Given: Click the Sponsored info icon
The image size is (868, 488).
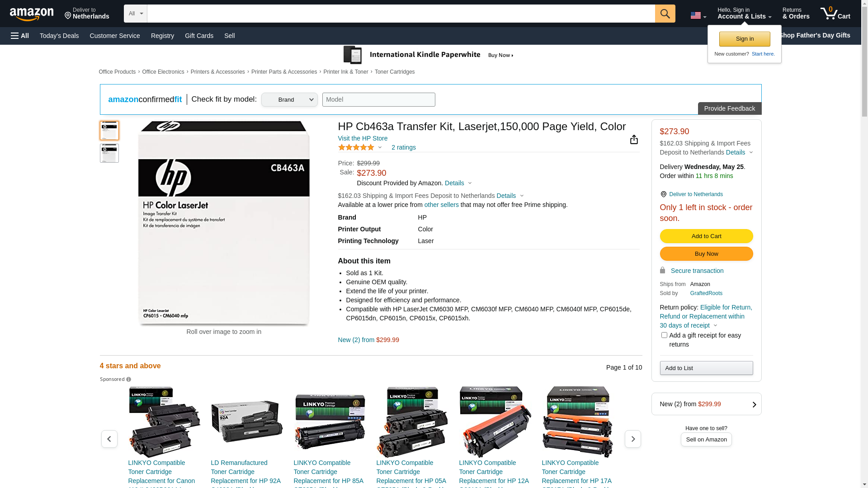Looking at the screenshot, I should coord(129,380).
